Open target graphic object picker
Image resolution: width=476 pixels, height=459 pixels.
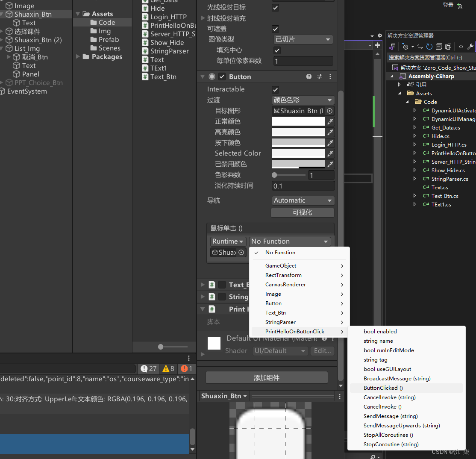[330, 111]
